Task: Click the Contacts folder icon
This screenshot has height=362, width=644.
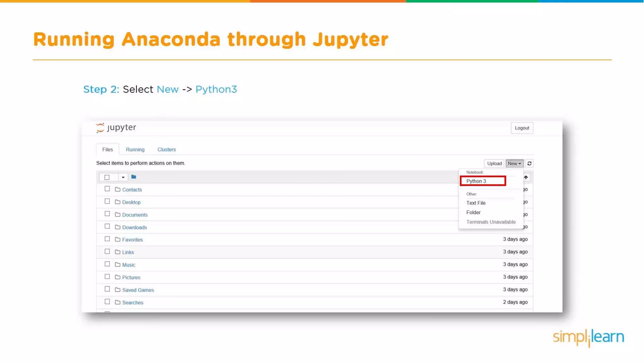Action: click(x=118, y=189)
